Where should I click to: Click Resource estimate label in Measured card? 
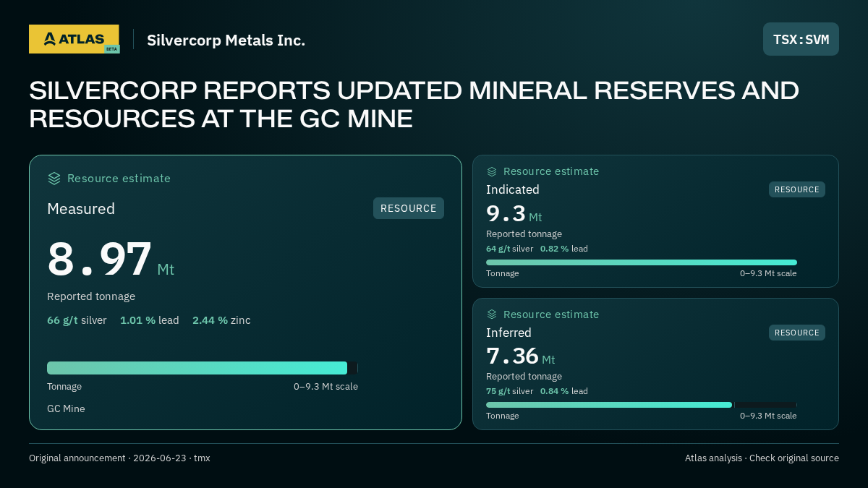[119, 179]
